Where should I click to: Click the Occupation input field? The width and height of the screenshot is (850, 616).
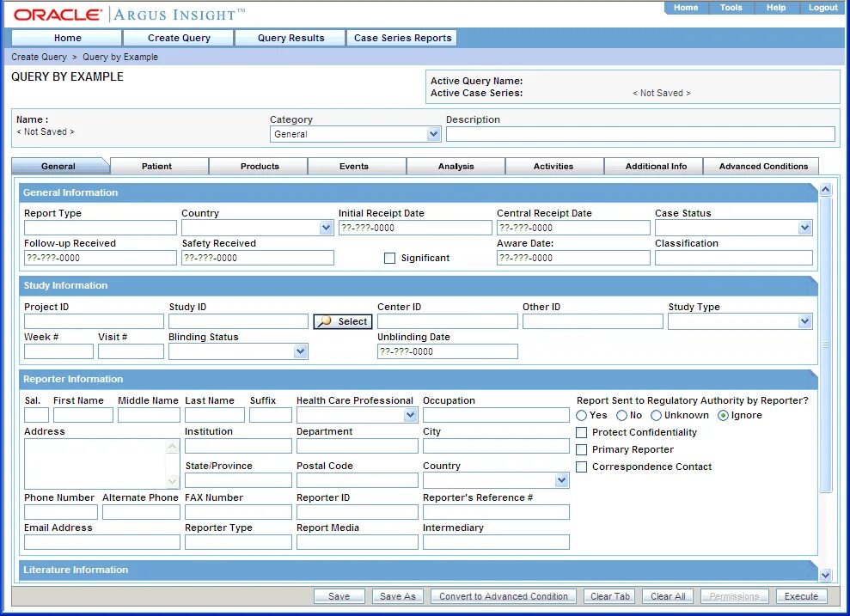tap(496, 415)
